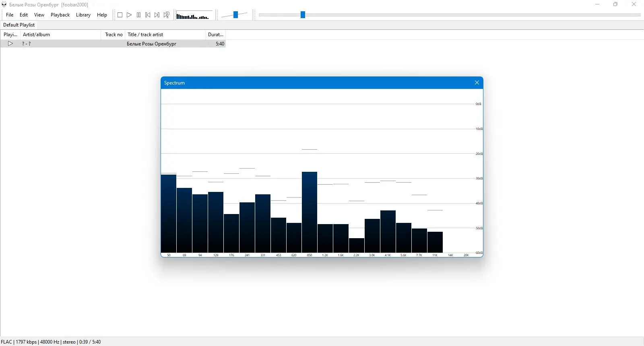Click the Play button in toolbar
Image resolution: width=644 pixels, height=346 pixels.
[129, 15]
